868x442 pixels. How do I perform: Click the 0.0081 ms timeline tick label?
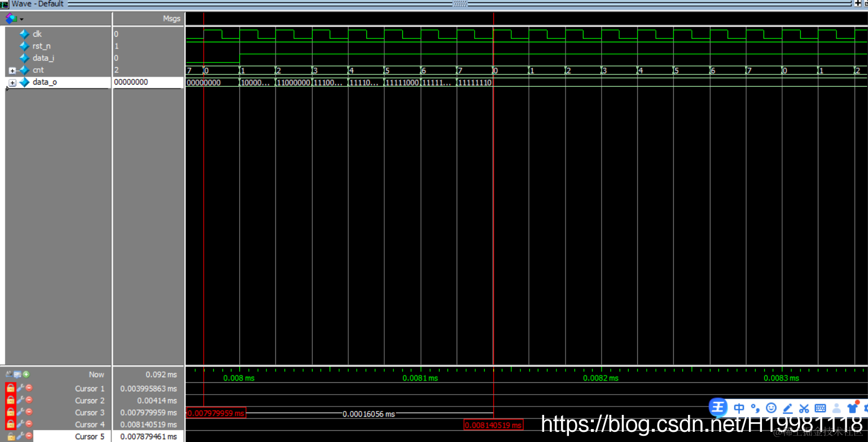point(420,378)
